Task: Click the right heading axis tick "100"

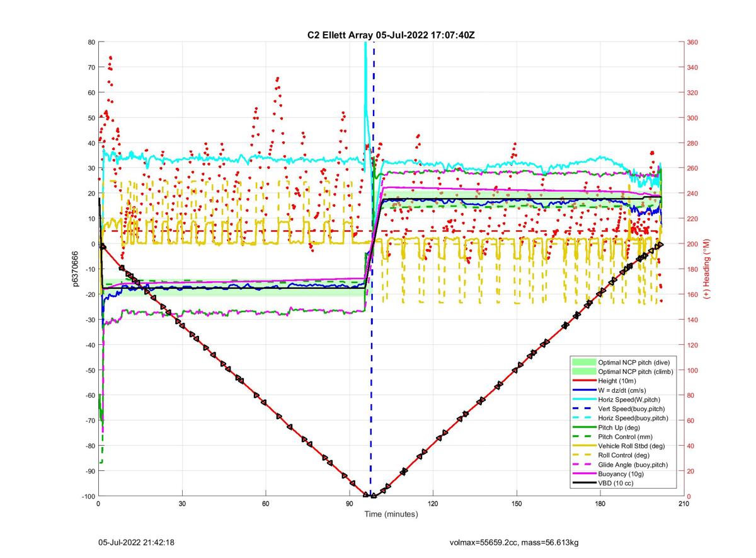Action: (692, 370)
